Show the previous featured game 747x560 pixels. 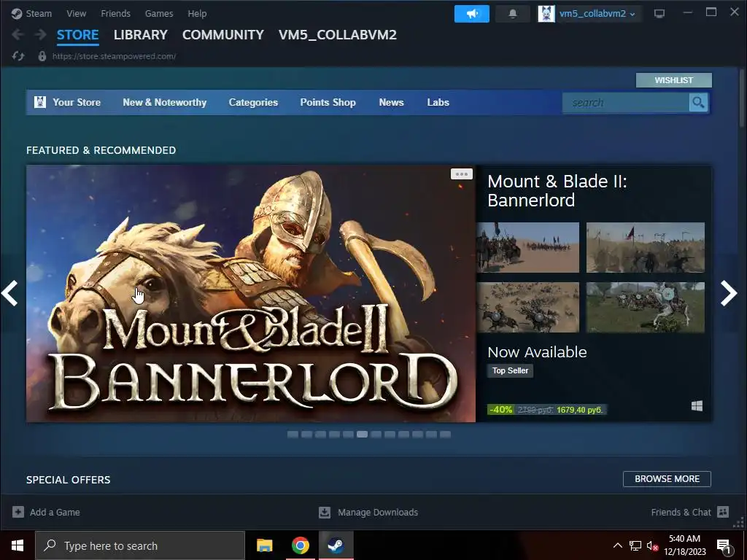9,293
